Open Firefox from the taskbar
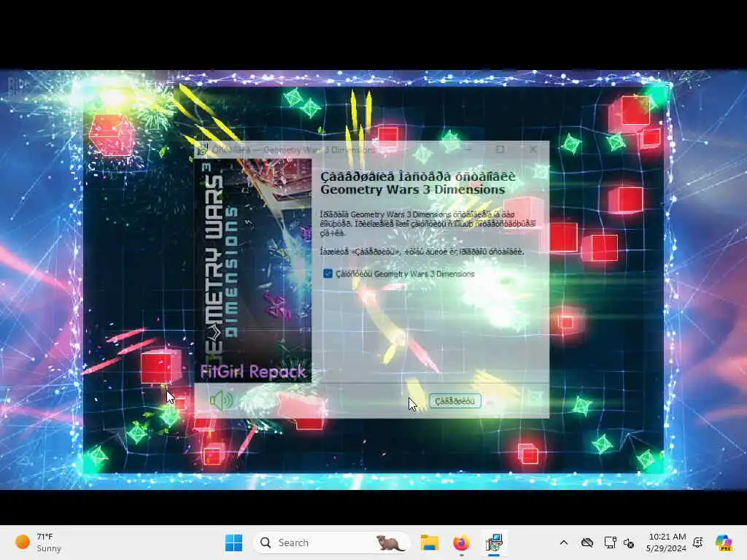Image resolution: width=747 pixels, height=560 pixels. tap(461, 542)
